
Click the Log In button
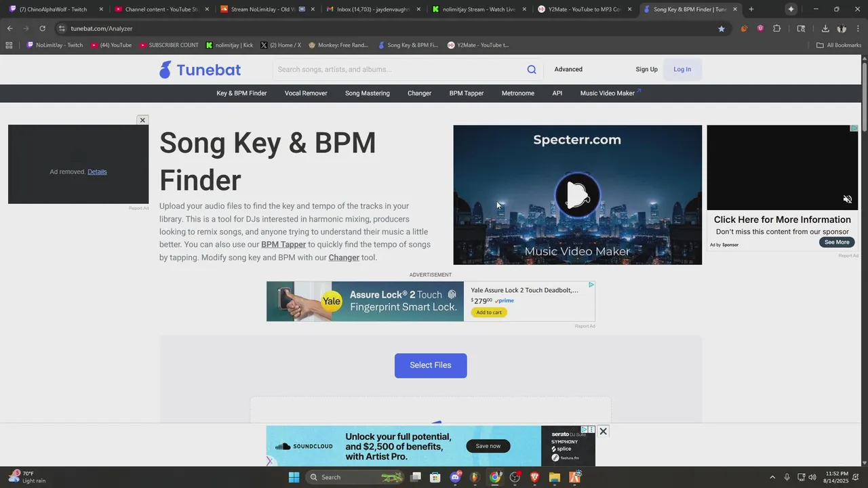682,69
